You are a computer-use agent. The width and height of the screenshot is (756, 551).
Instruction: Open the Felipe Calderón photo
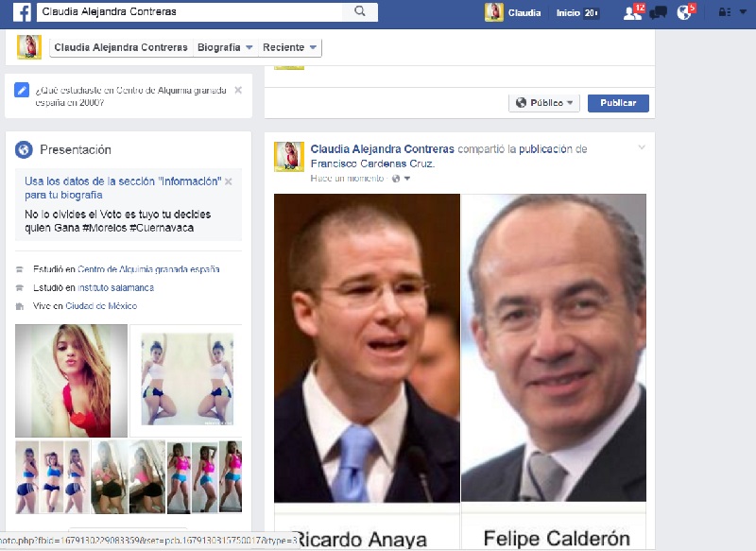[554, 348]
